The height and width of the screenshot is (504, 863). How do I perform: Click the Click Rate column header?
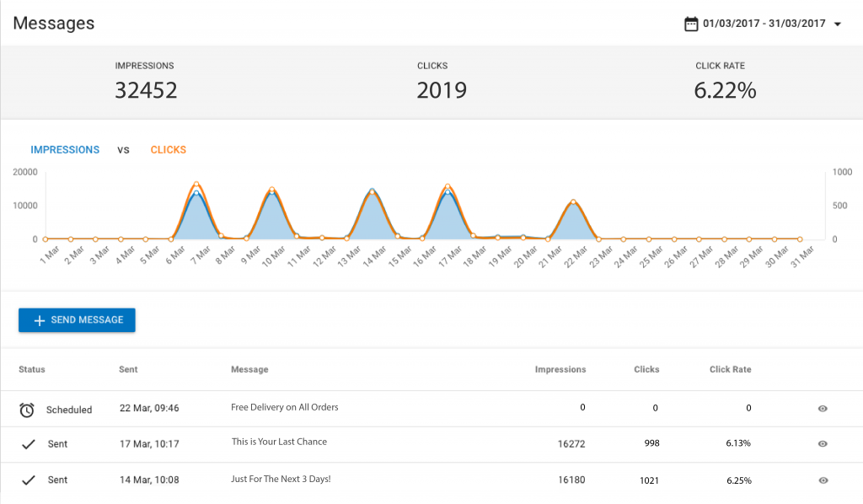coord(730,369)
